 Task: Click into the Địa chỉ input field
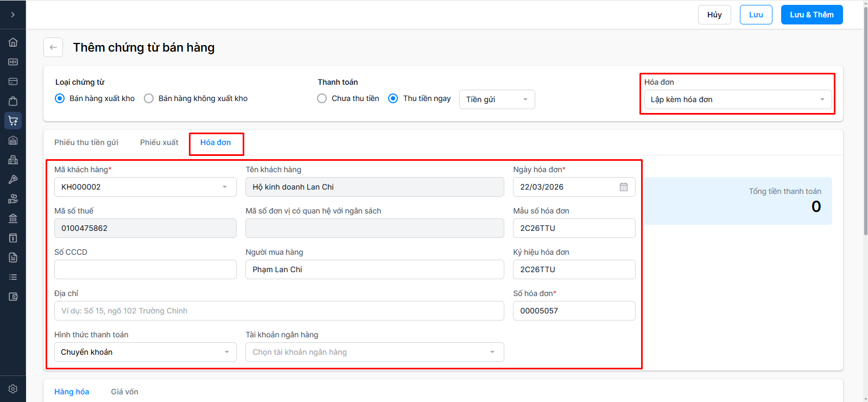(x=279, y=311)
